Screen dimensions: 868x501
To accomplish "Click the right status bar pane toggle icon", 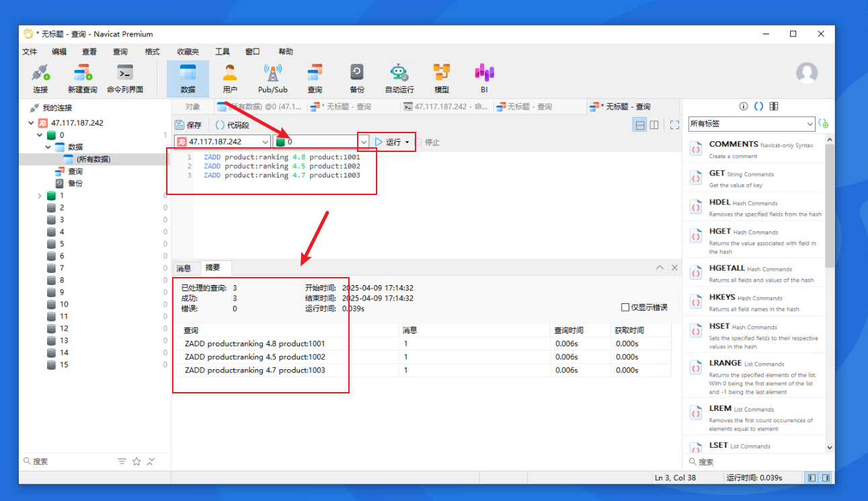I will tap(826, 477).
